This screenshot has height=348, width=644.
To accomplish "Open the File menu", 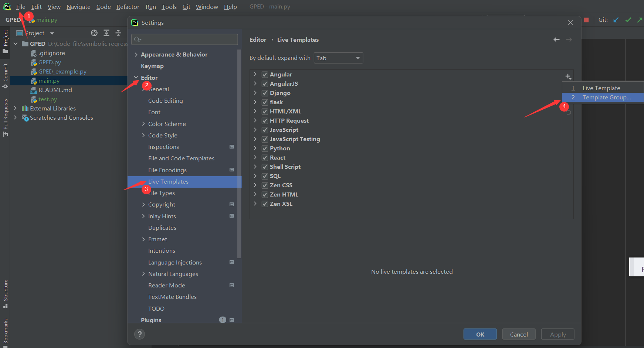I will click(21, 7).
